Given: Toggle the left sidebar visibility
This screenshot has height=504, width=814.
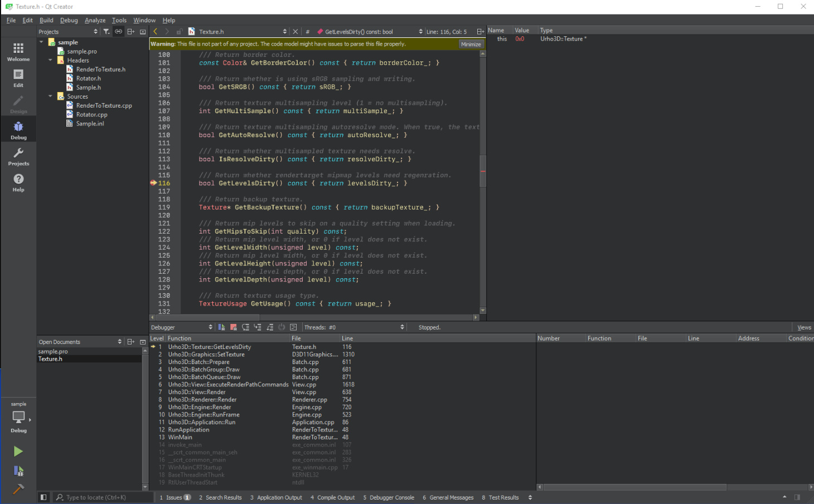Looking at the screenshot, I should [43, 497].
